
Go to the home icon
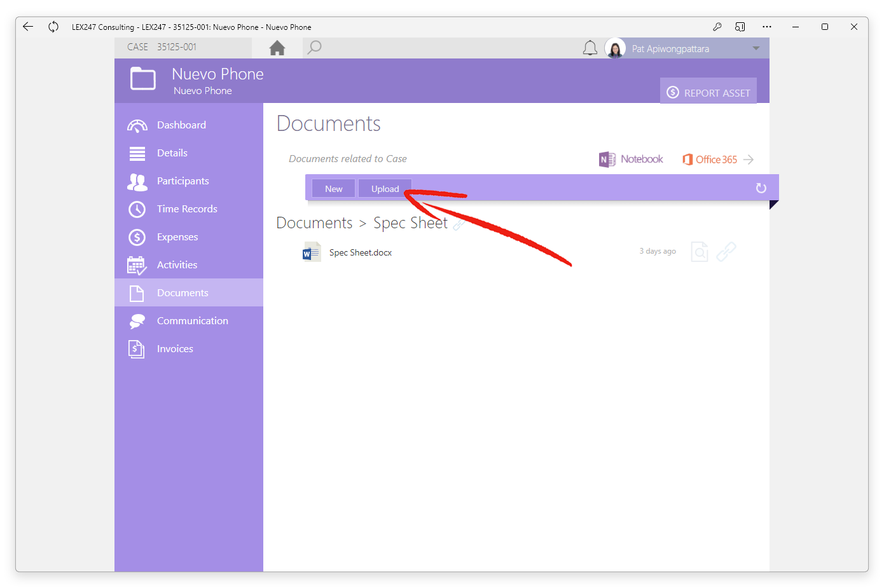pos(277,48)
